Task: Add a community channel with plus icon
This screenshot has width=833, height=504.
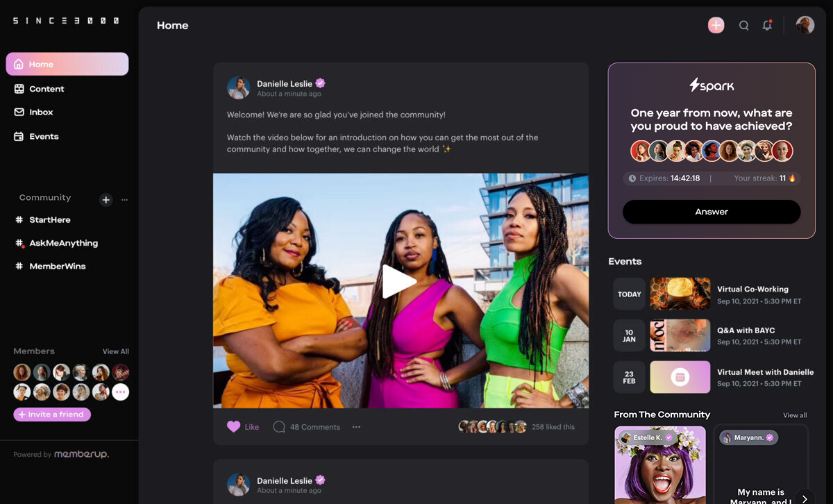Action: tap(106, 200)
